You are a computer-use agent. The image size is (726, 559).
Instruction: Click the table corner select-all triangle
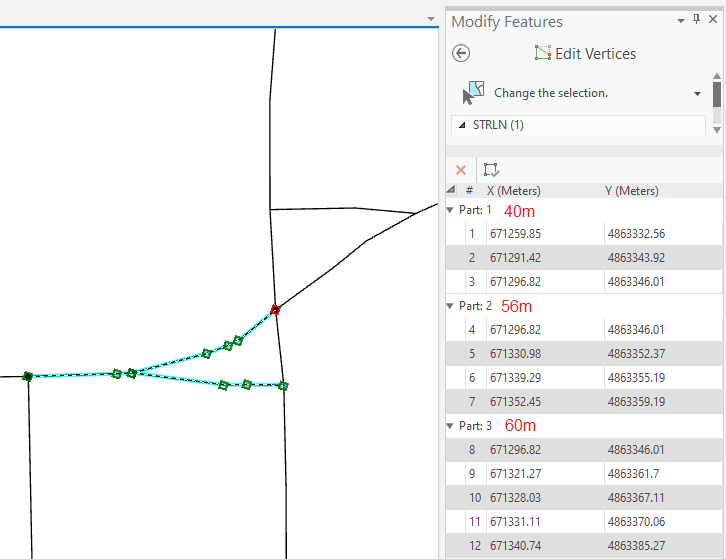pos(451,190)
